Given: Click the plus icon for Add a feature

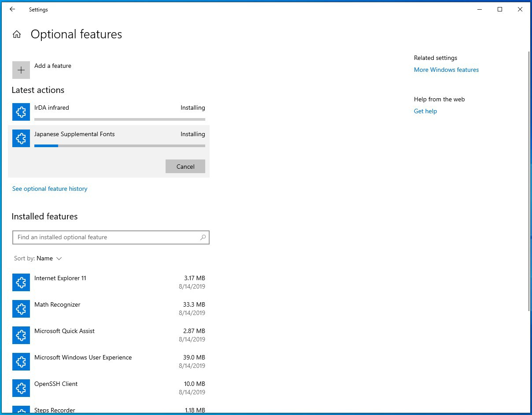Looking at the screenshot, I should [x=21, y=70].
